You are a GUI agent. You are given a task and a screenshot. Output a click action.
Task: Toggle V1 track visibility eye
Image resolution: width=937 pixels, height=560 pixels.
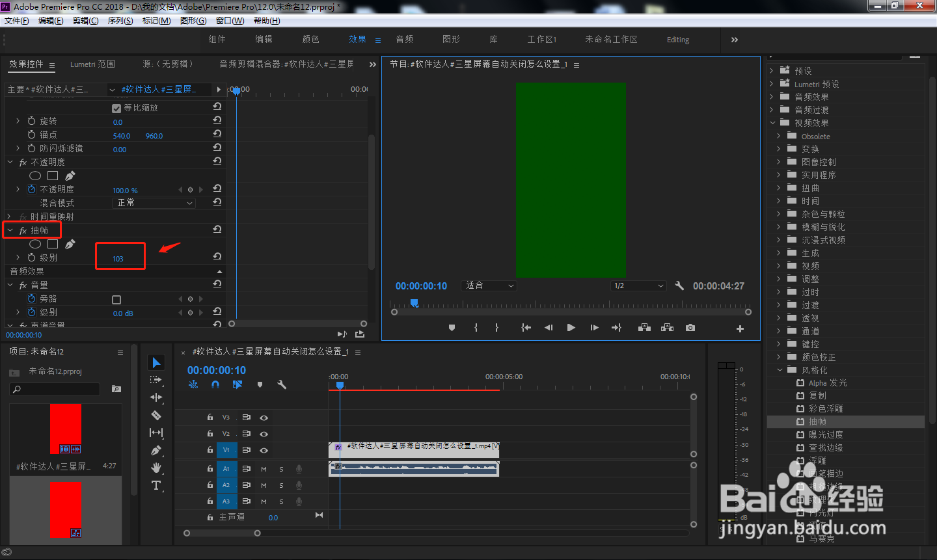tap(264, 450)
